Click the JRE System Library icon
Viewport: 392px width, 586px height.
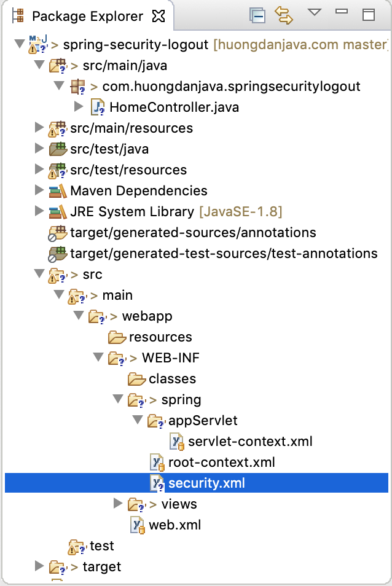point(58,212)
